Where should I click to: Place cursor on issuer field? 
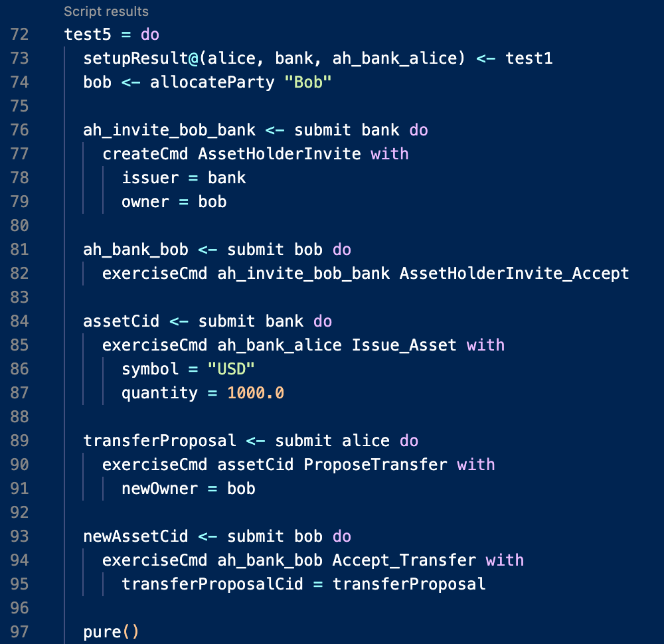[x=150, y=178]
